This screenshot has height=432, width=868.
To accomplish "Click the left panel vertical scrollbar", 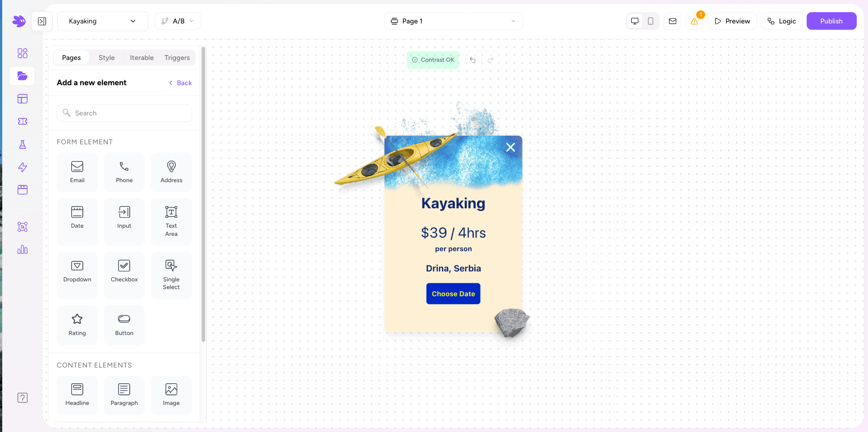I will click(x=203, y=194).
